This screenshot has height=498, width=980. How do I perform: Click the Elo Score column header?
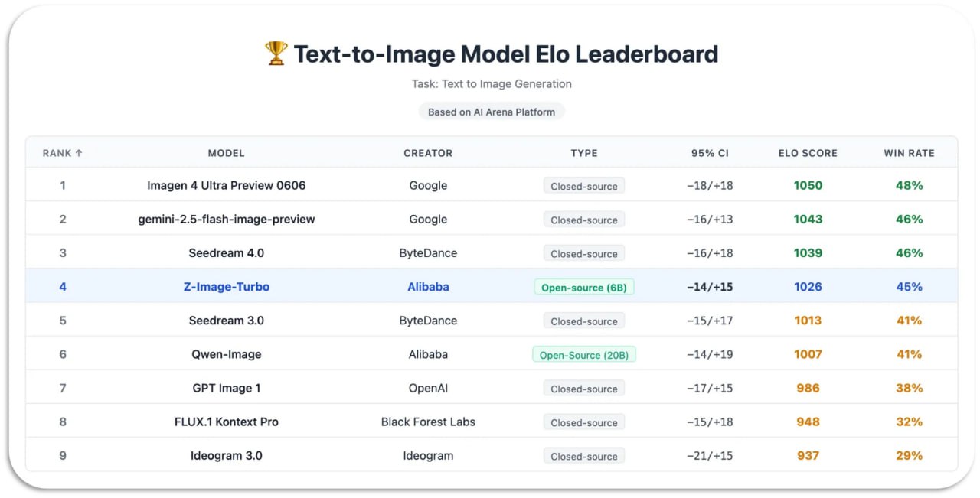tap(808, 153)
